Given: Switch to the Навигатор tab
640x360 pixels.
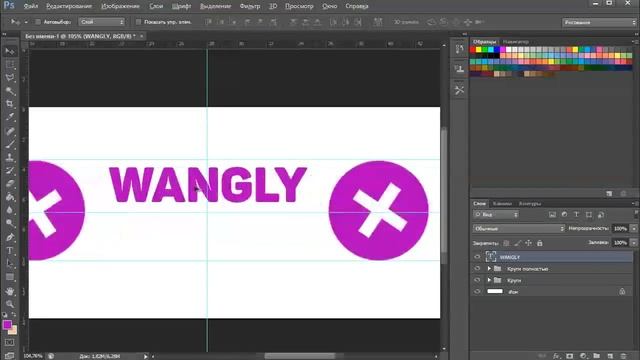Looking at the screenshot, I should [x=516, y=42].
